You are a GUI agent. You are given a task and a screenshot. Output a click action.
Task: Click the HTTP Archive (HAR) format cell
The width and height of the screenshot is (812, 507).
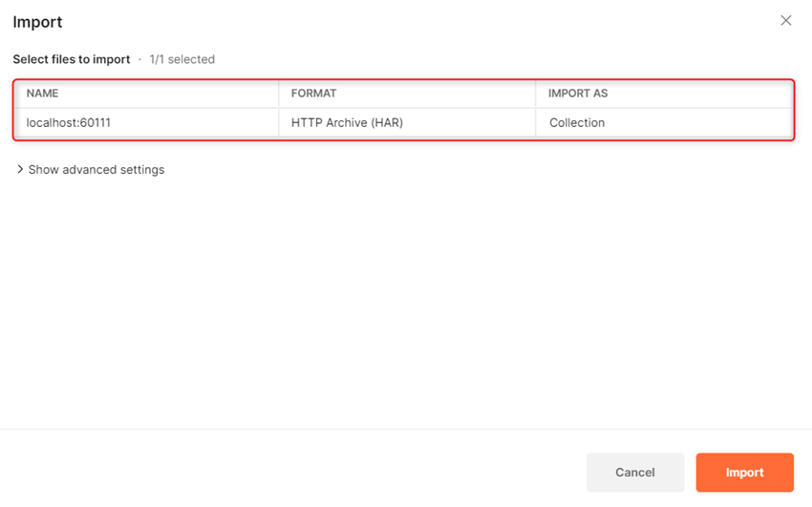(347, 122)
